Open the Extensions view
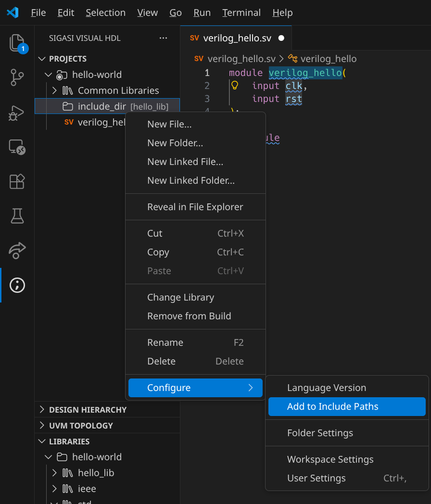 pos(17,181)
